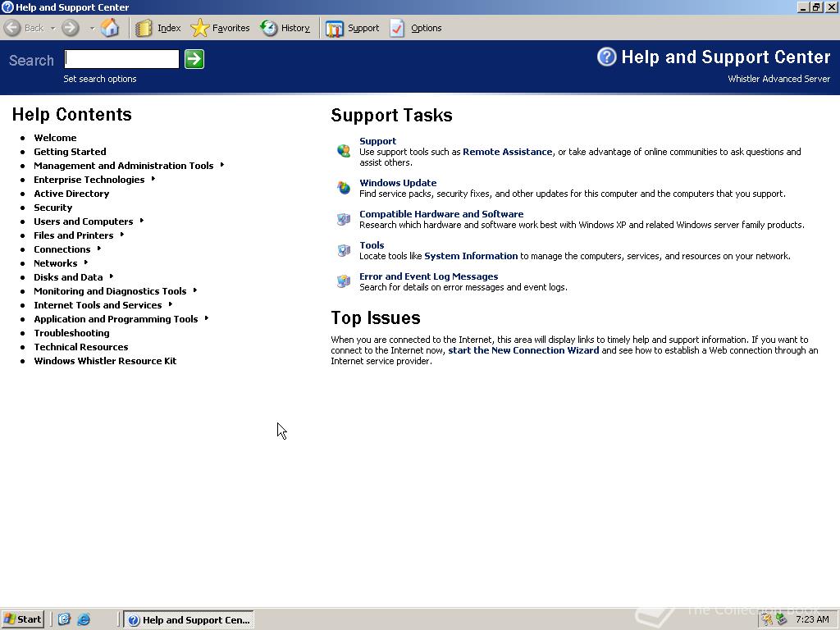Click the Index toolbar label
The height and width of the screenshot is (630, 840).
coord(169,28)
